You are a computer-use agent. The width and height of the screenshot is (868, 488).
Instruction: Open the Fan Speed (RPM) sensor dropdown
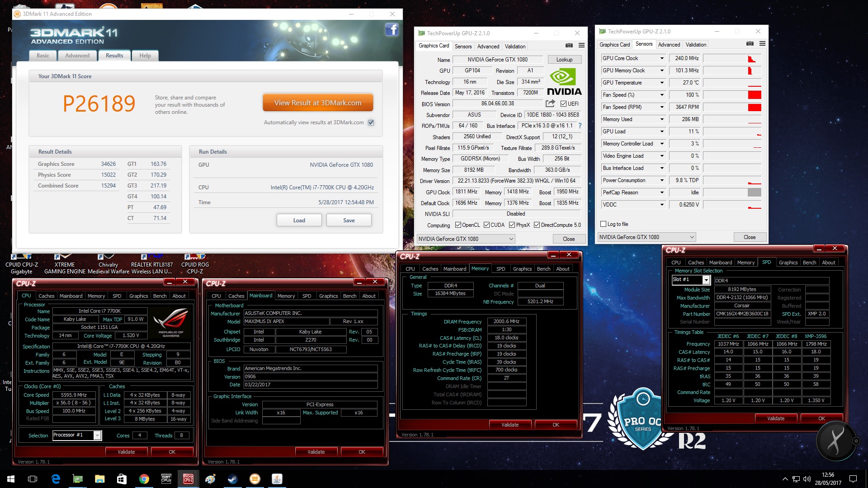click(x=662, y=107)
